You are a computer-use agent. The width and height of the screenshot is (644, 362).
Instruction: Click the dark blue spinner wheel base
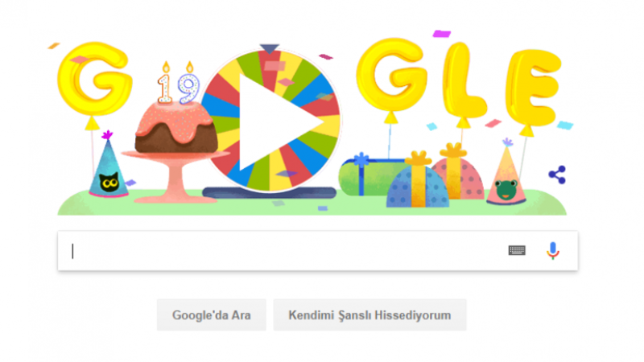pos(270,192)
